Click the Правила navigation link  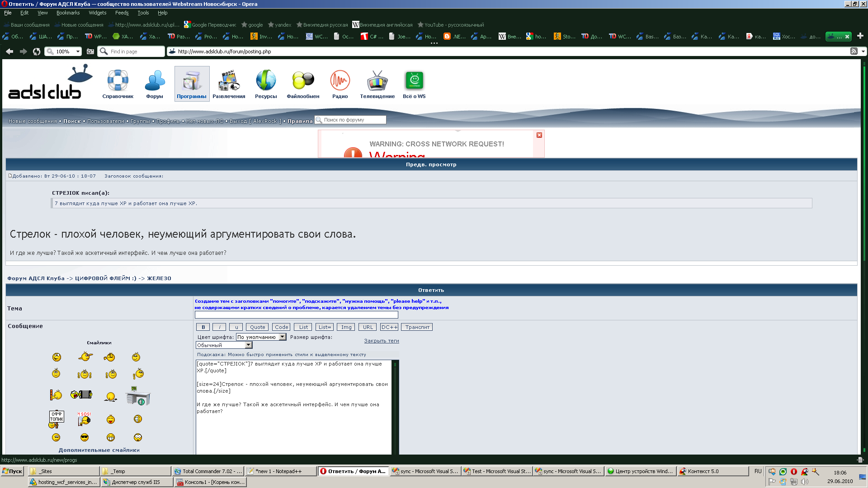(300, 121)
